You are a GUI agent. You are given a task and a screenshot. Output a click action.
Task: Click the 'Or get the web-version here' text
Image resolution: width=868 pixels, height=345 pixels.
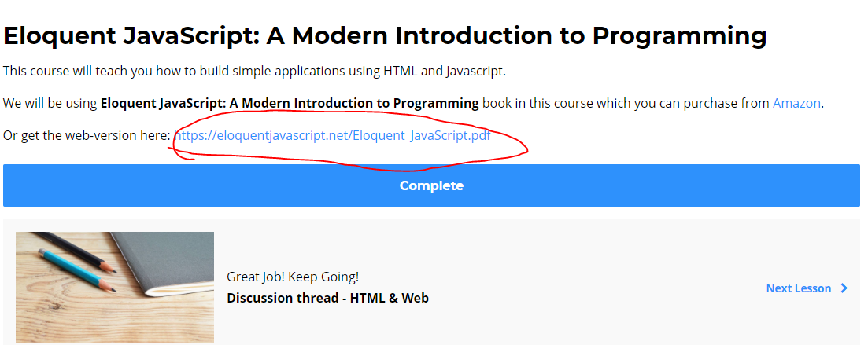(87, 135)
